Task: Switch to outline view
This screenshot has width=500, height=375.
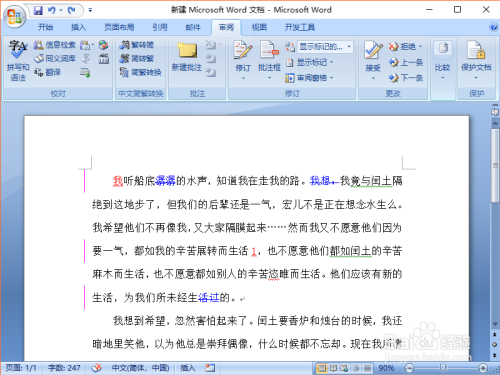Action: pos(356,368)
